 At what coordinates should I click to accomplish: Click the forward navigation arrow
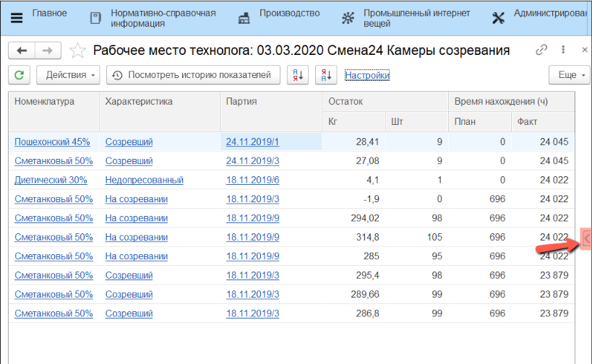(47, 51)
